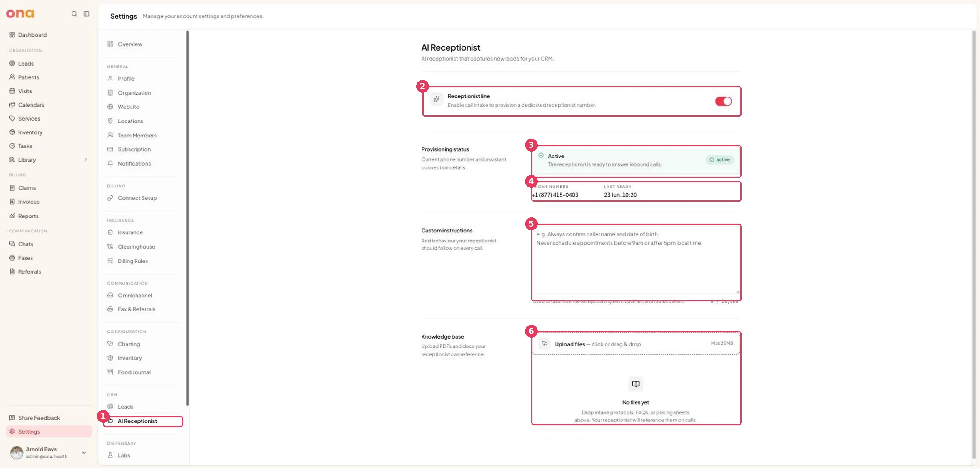
Task: Open the Arnold Bays account menu chevron
Action: pos(84,452)
